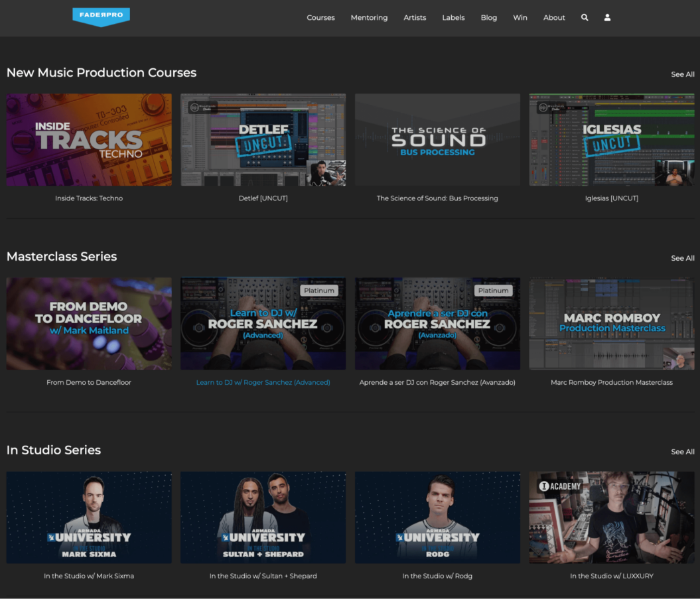
Task: Click the 'Iglesias [UNCUT]' title link
Action: pos(612,198)
